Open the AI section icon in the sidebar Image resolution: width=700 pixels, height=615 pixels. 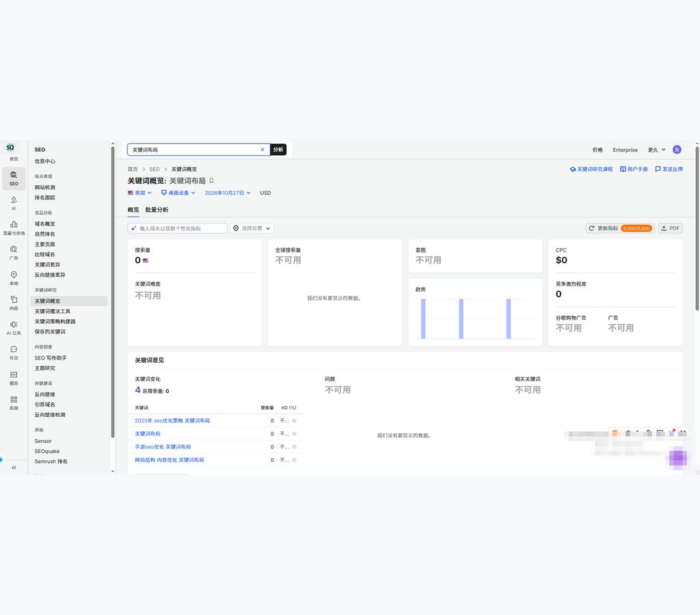[14, 204]
